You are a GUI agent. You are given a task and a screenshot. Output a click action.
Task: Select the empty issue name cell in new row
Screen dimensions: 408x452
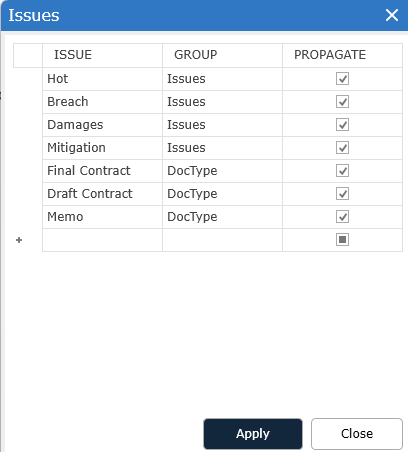(x=102, y=240)
